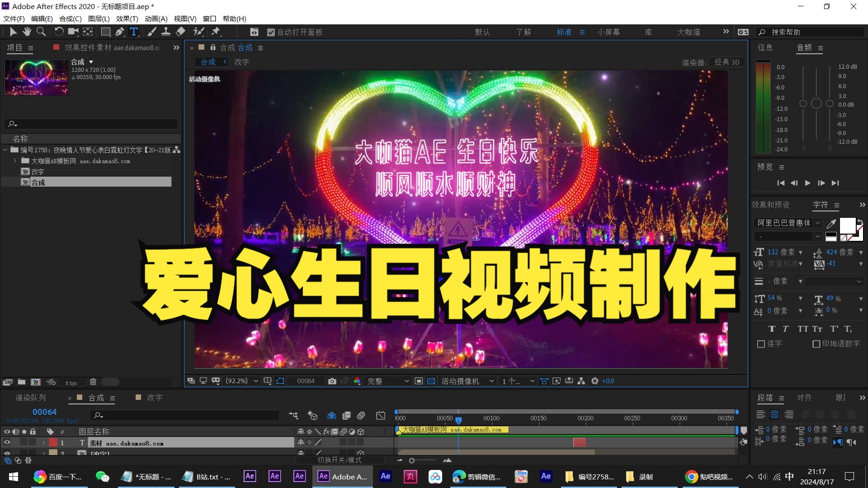Toggle auto-open panels checkbox
The width and height of the screenshot is (868, 488).
tap(271, 32)
